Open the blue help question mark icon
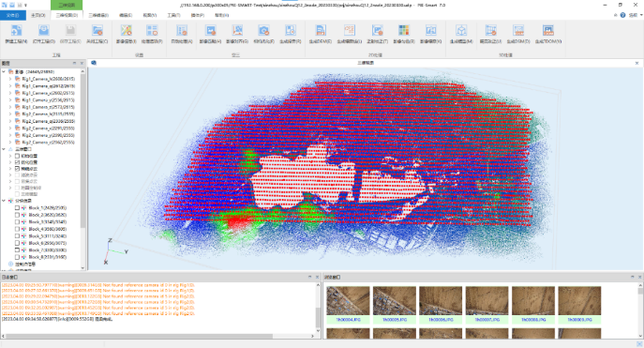 (x=622, y=15)
